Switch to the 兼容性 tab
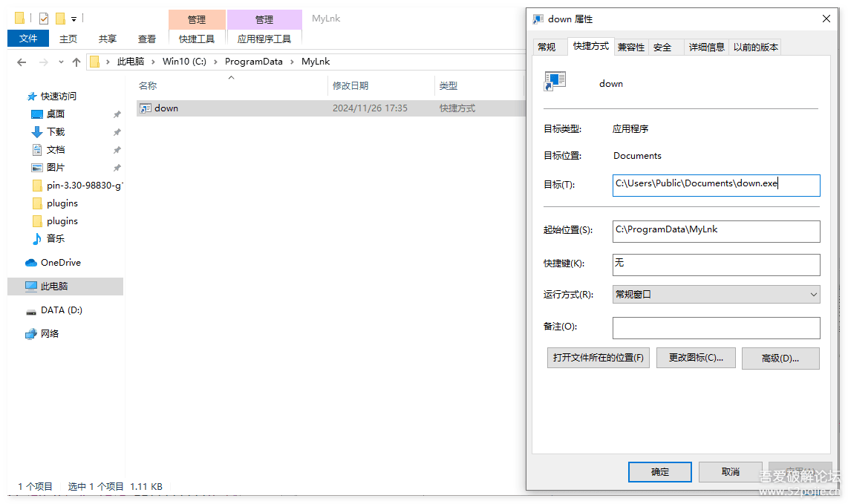This screenshot has height=504, width=848. 631,47
